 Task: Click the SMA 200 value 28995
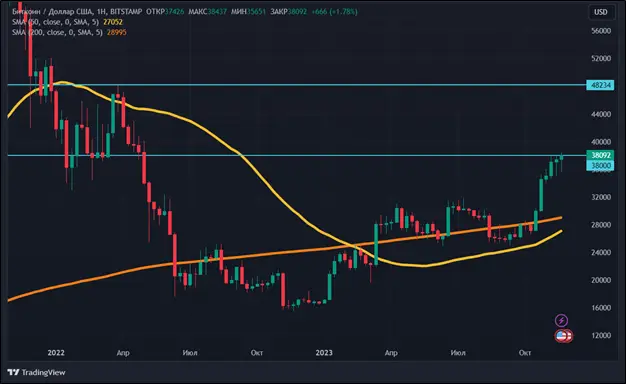point(117,32)
